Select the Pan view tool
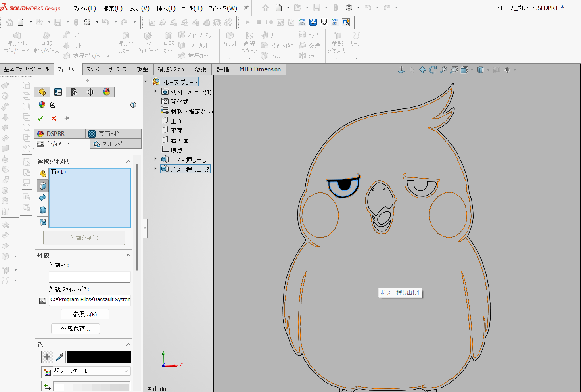The height and width of the screenshot is (392, 581). [422, 70]
